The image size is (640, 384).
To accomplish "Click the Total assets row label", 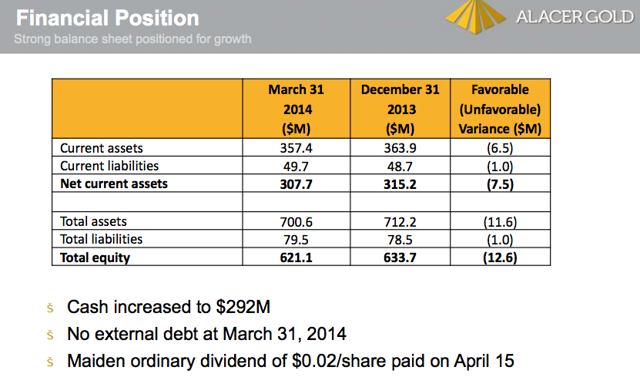I will pos(93,221).
